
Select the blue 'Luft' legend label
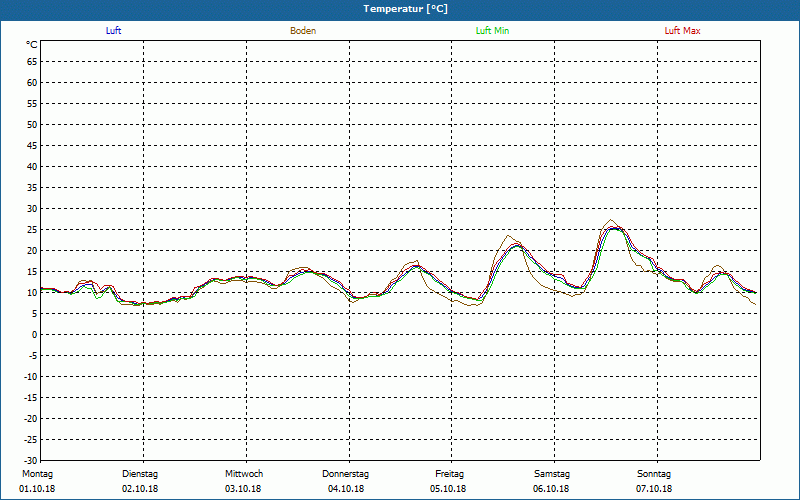(x=113, y=31)
